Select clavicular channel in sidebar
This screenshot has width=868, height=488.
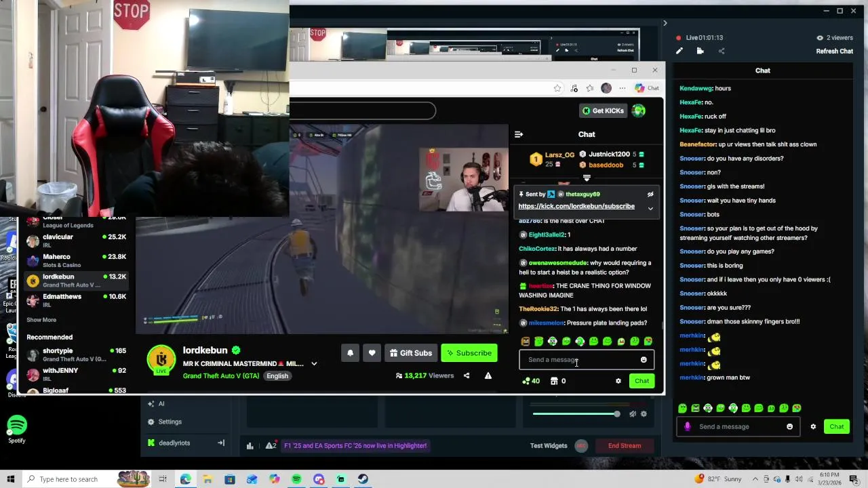76,241
